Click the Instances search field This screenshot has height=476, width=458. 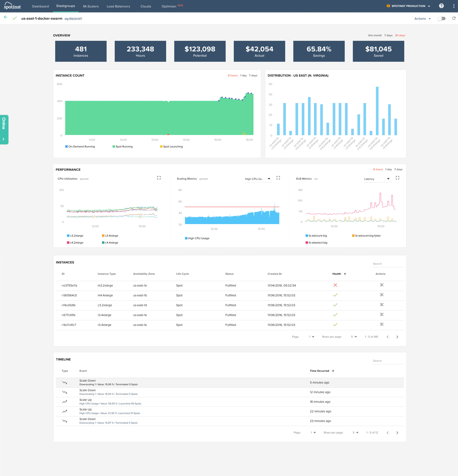click(387, 264)
